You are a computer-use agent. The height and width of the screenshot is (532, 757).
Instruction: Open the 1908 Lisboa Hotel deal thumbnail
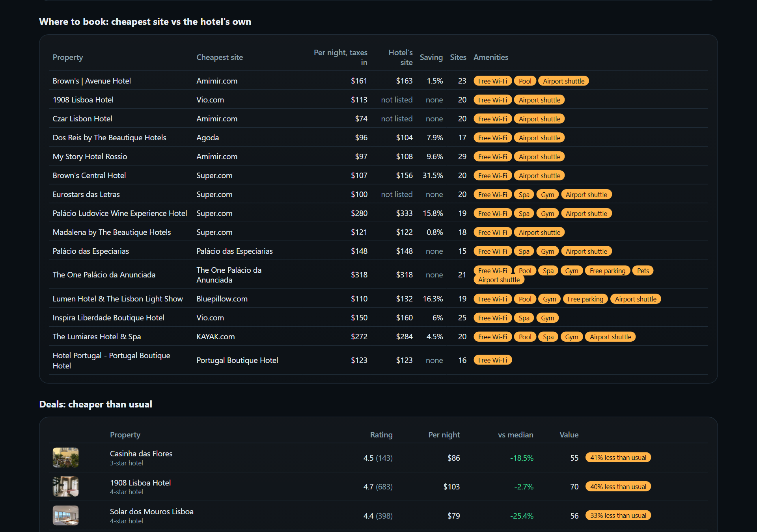(65, 486)
